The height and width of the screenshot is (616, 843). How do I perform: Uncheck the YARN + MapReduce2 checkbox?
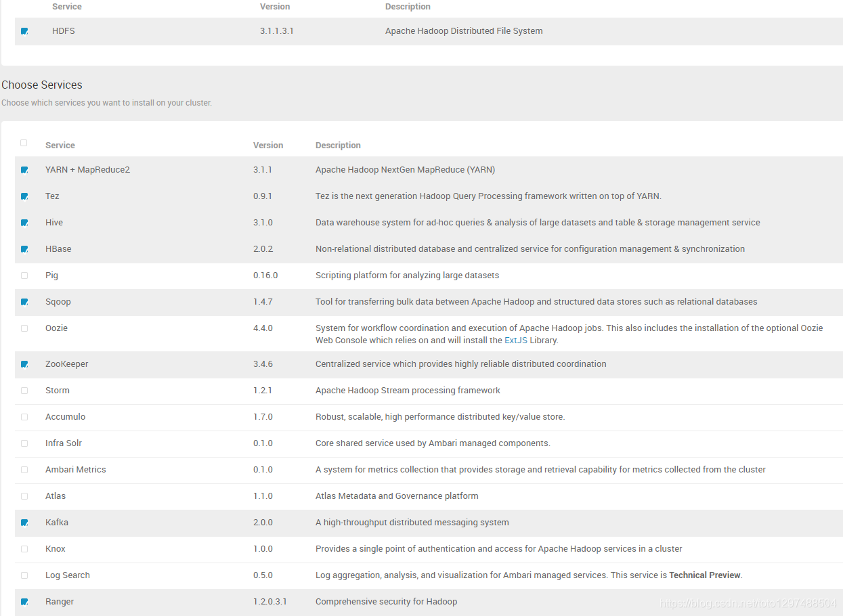coord(24,170)
